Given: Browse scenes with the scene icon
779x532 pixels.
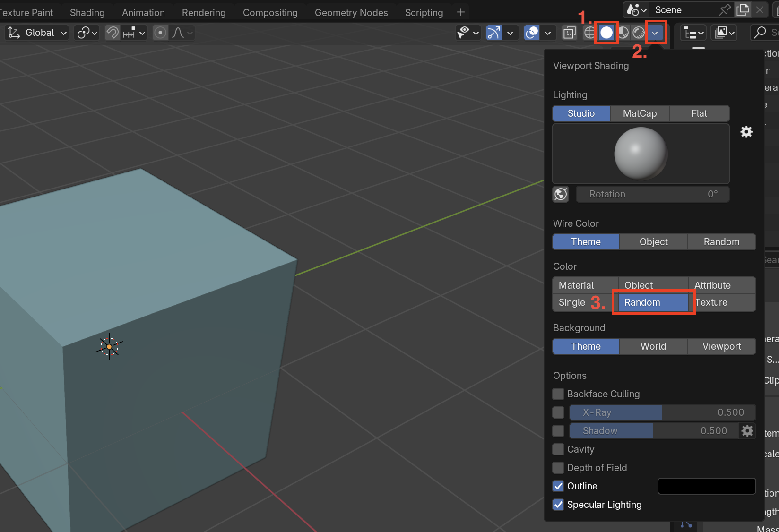Looking at the screenshot, I should tap(636, 10).
